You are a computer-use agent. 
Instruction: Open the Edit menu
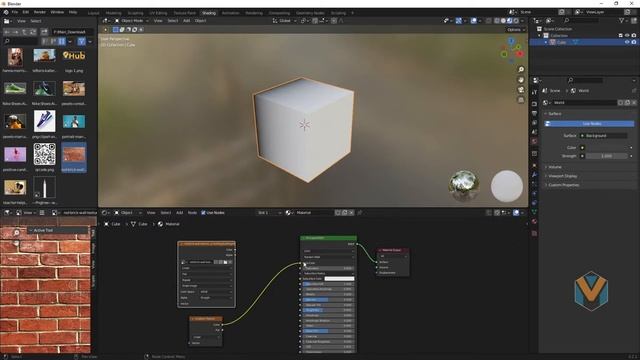(x=26, y=12)
